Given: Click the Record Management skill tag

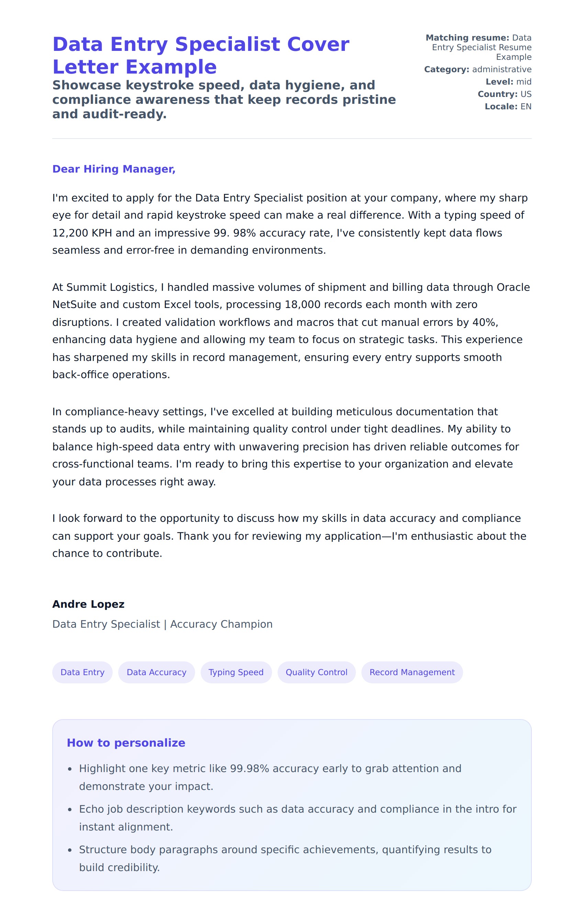Looking at the screenshot, I should pos(412,672).
